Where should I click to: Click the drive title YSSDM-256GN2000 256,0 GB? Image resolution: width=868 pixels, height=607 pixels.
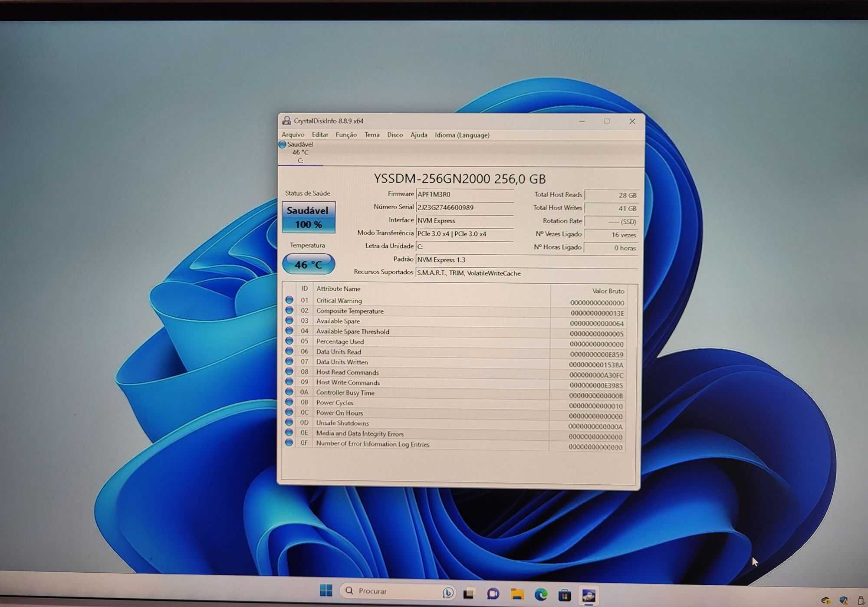(x=460, y=178)
